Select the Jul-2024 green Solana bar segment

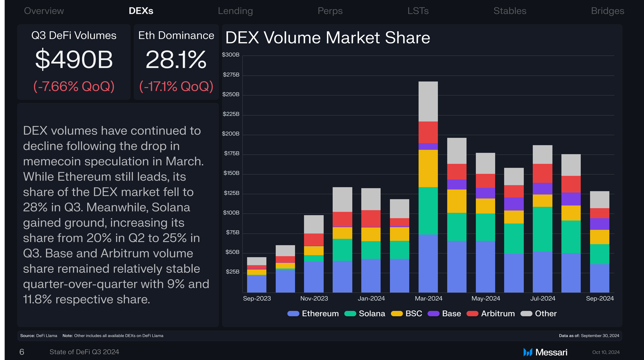pyautogui.click(x=542, y=229)
